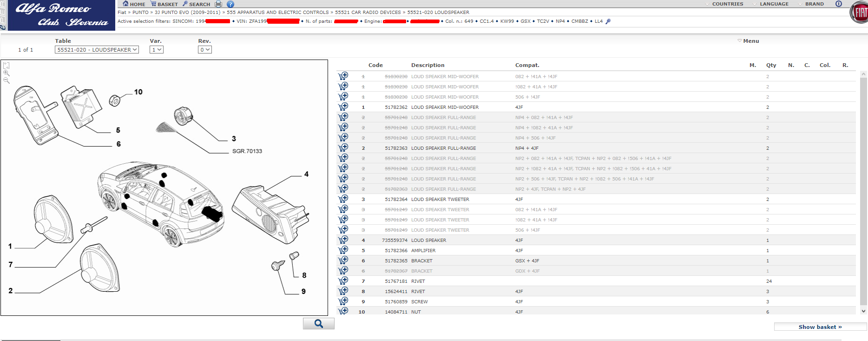Open 3J PUNTO EVO (2009-2011) breadcrumb
Image resolution: width=868 pixels, height=341 pixels.
(188, 13)
